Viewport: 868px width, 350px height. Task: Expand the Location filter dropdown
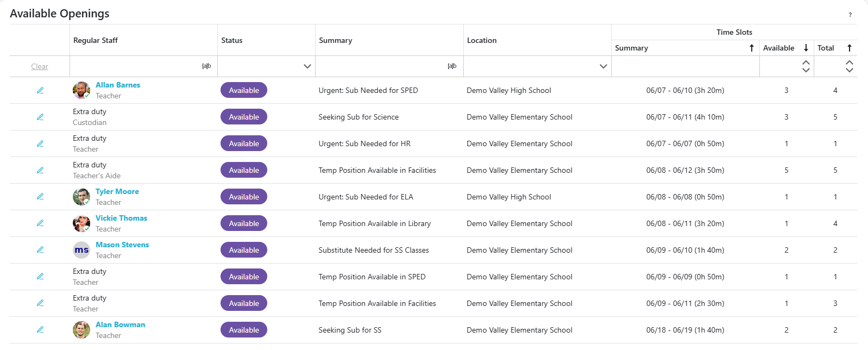tap(603, 66)
